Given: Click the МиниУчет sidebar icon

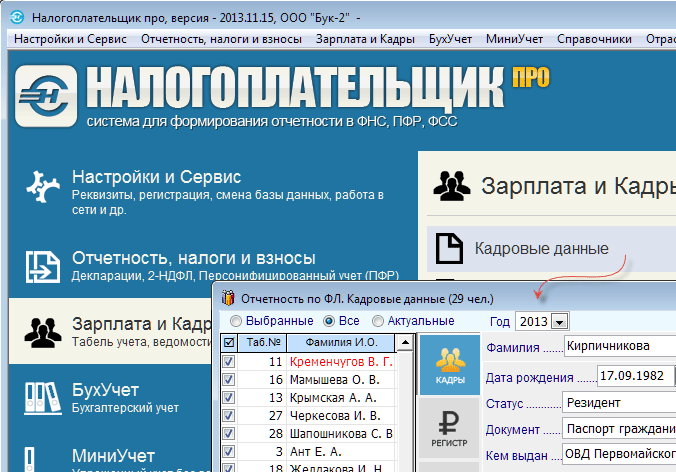Looking at the screenshot, I should pos(29,459).
